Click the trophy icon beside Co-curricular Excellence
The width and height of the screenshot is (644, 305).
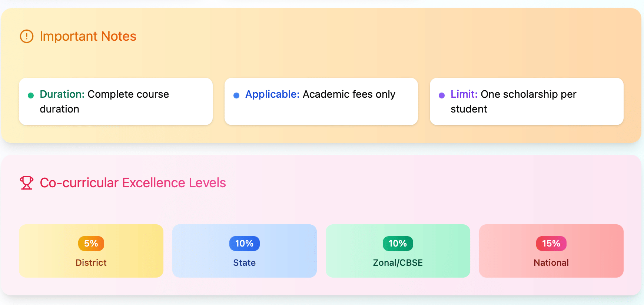click(27, 183)
